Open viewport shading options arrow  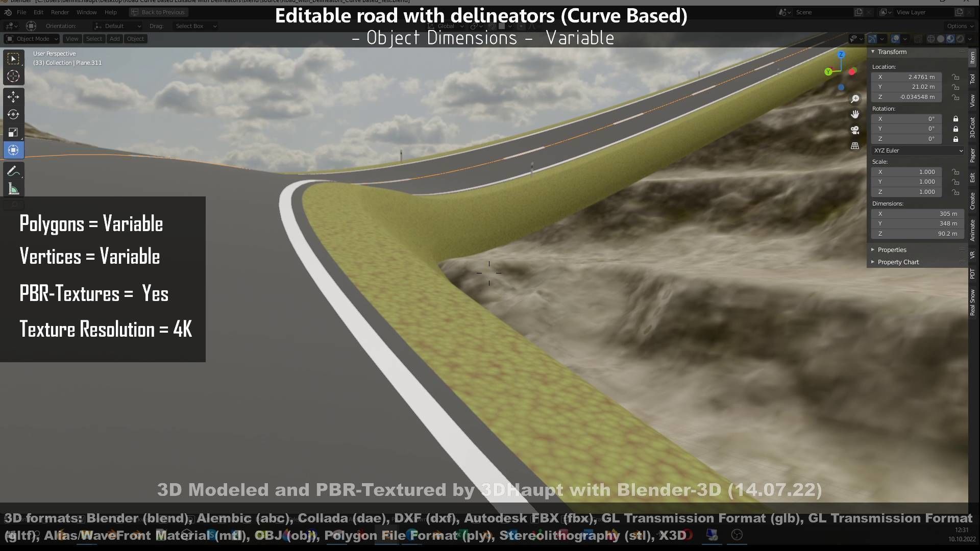[x=971, y=39]
